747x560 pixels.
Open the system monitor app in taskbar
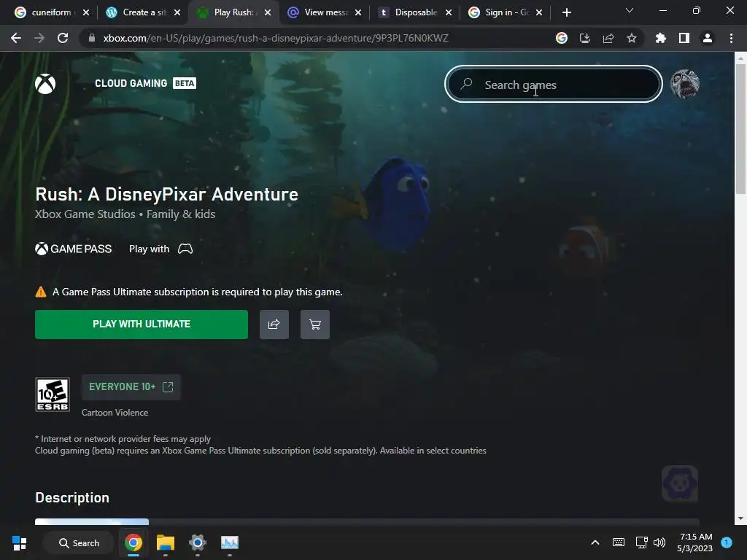[230, 542]
